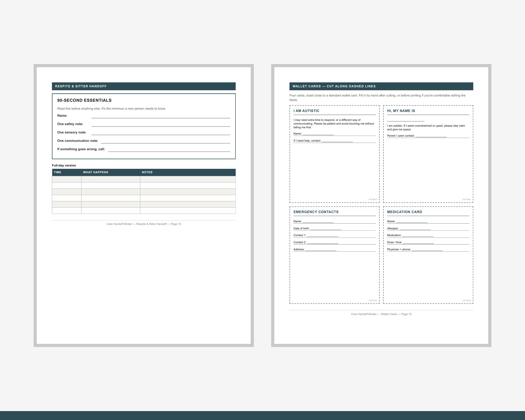The width and height of the screenshot is (525, 420).
Task: Click the 'Dose / time' field
Action: coord(428,242)
